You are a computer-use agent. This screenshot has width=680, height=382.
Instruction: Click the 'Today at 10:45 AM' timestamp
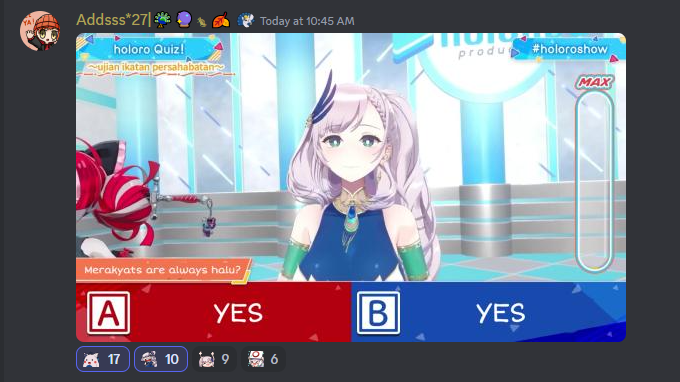click(307, 21)
